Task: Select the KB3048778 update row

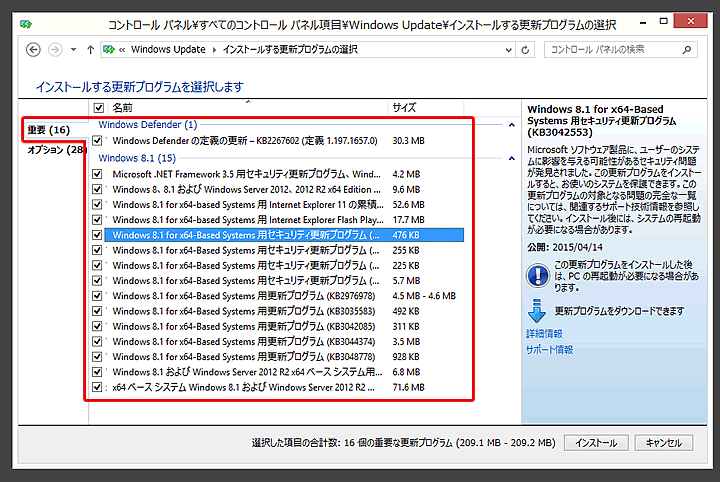Action: [x=284, y=357]
